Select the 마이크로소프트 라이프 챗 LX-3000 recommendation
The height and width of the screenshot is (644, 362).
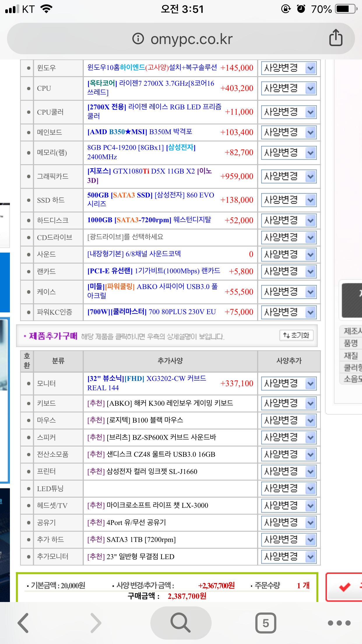148,505
